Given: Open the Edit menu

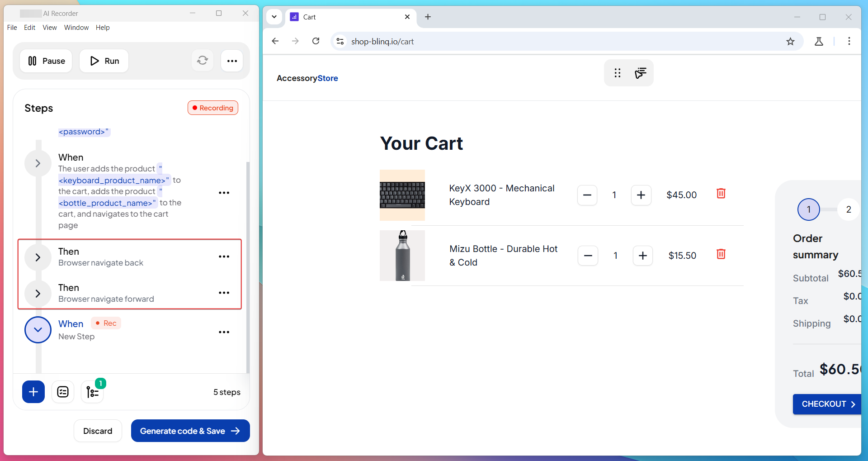Looking at the screenshot, I should [x=29, y=28].
